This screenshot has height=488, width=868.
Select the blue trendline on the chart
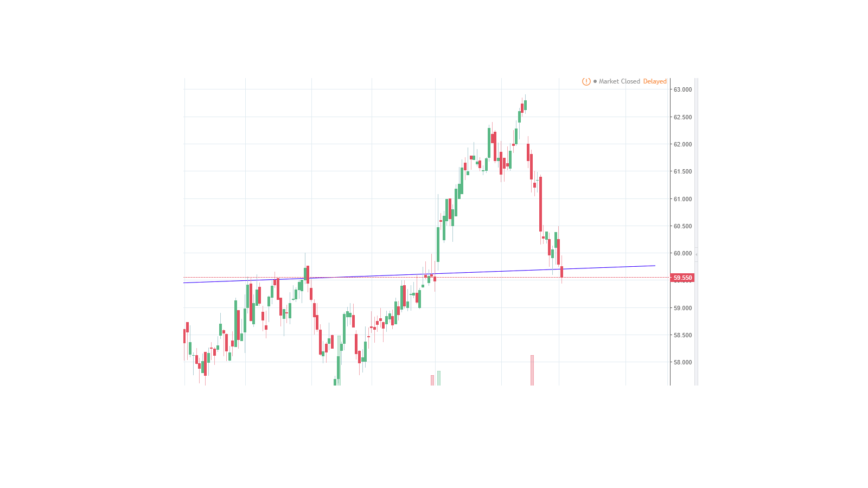[419, 274]
